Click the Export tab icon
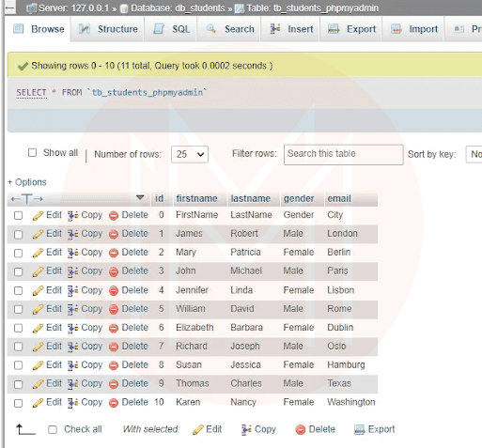 point(334,29)
